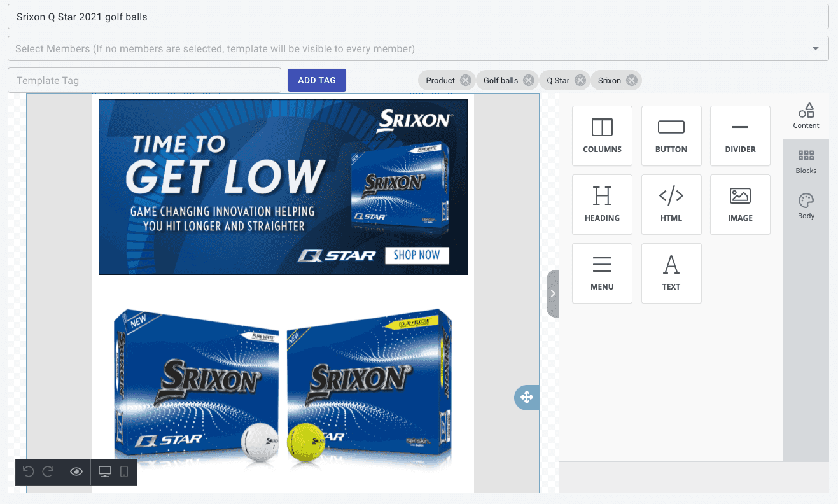Remove the Q Star tag
Screen dimensions: 838x504
click(x=580, y=80)
